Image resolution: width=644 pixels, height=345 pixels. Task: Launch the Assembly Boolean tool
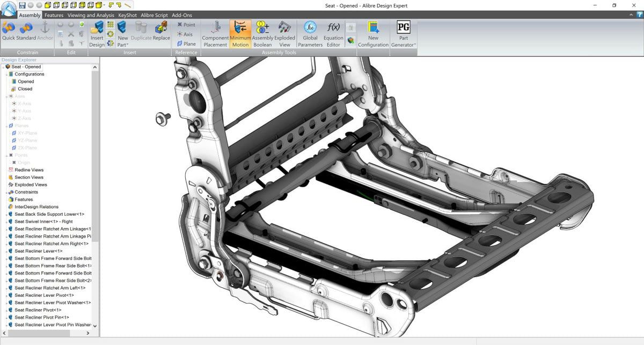pos(262,34)
